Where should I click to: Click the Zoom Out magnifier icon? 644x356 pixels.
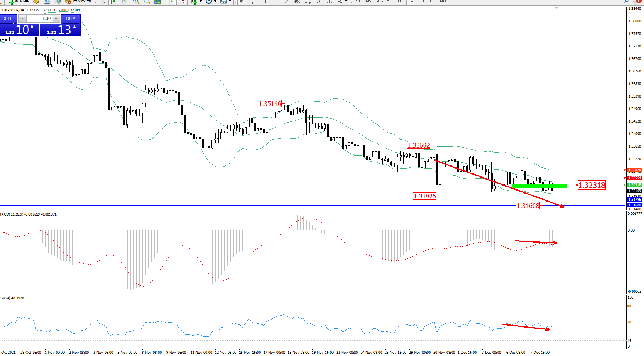coord(146,2)
